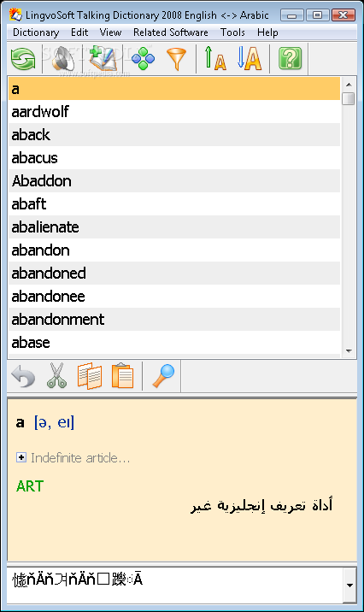364x612 pixels.
Task: Click the word list scrollbar thumb
Action: tap(348, 99)
